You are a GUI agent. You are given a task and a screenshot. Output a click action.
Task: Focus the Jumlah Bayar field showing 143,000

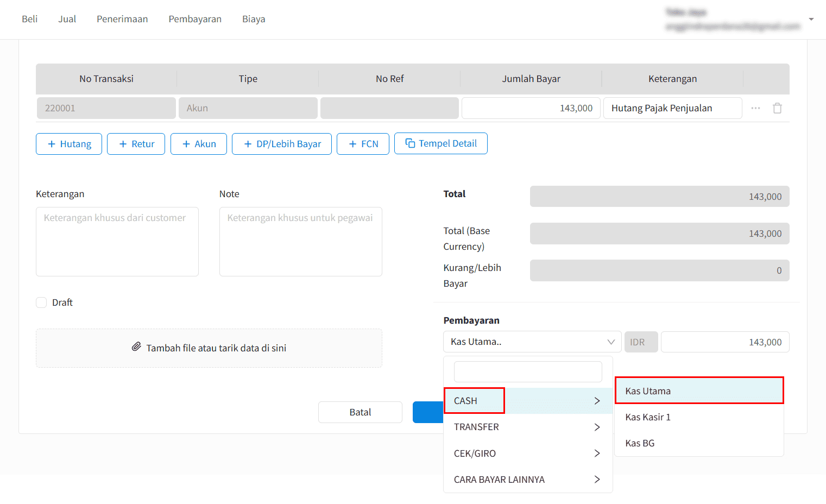(531, 108)
